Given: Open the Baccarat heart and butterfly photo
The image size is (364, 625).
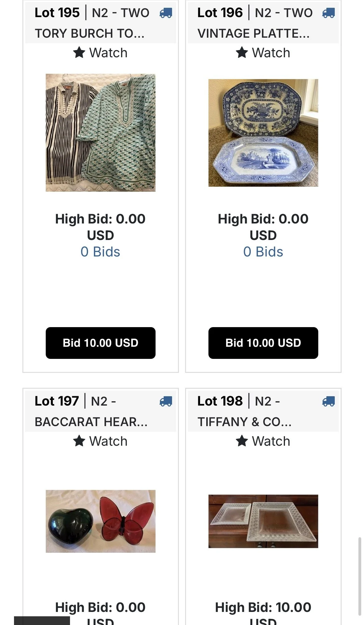Looking at the screenshot, I should pos(100,521).
